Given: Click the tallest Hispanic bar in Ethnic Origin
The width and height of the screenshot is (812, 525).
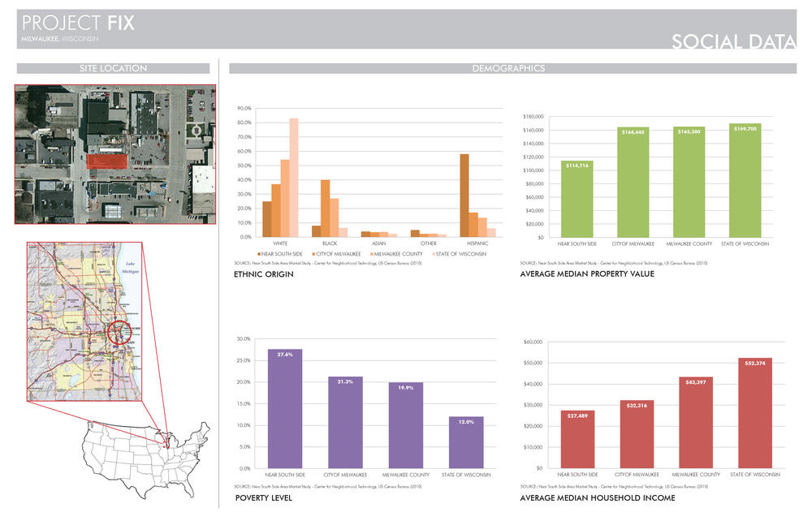Looking at the screenshot, I should click(x=464, y=196).
